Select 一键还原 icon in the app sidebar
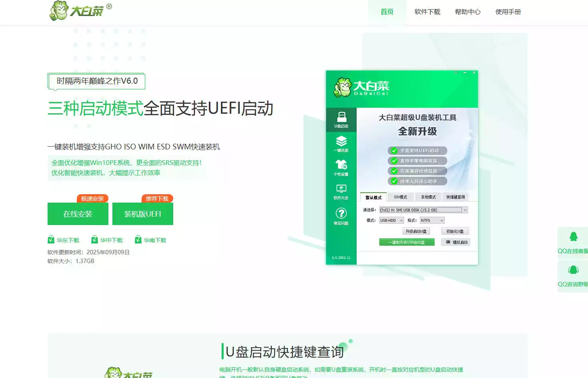The image size is (588, 378). (341, 144)
